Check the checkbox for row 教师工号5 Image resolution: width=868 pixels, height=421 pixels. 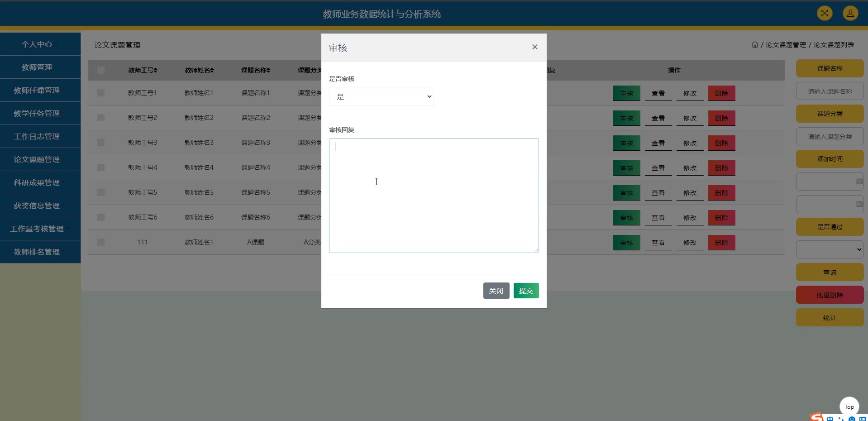point(101,192)
